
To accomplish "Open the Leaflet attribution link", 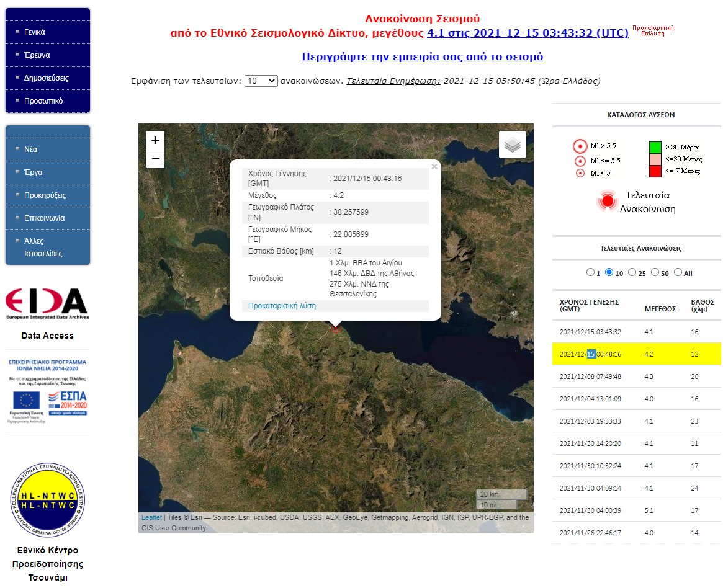I will click(151, 517).
